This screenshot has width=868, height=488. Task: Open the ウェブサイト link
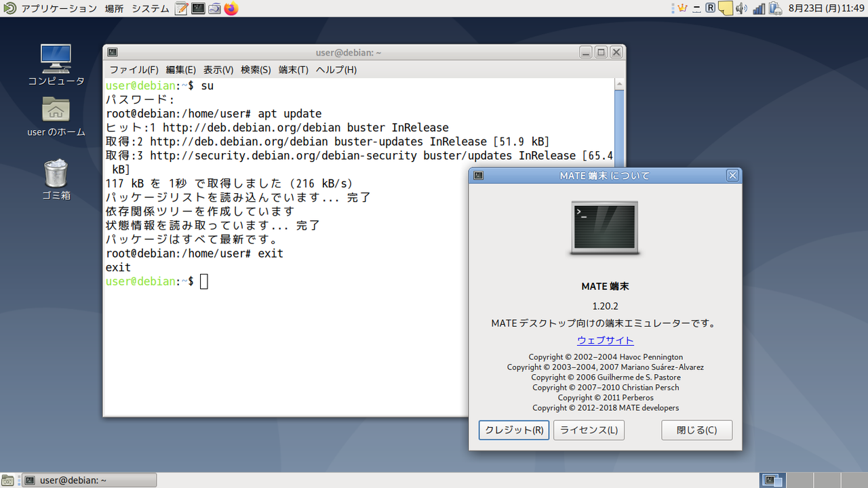pos(606,340)
